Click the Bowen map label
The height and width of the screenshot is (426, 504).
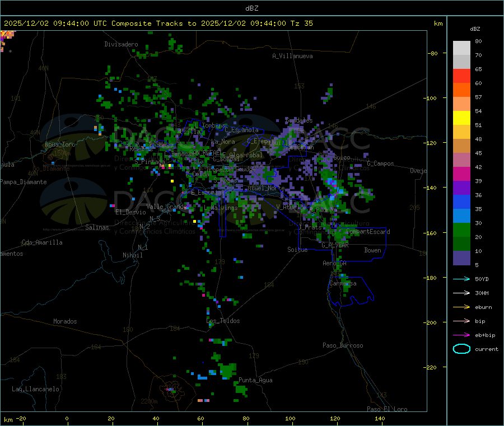coord(372,250)
